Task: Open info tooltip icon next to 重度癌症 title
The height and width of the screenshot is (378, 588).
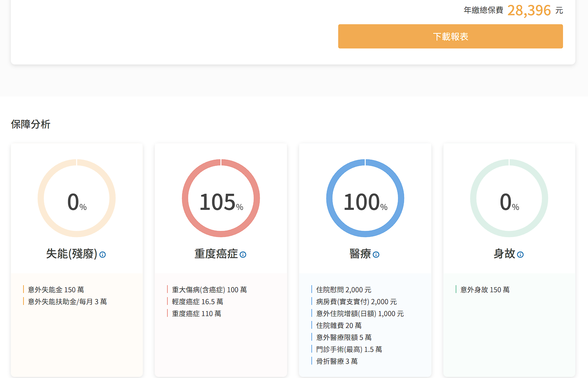Action: [x=243, y=255]
